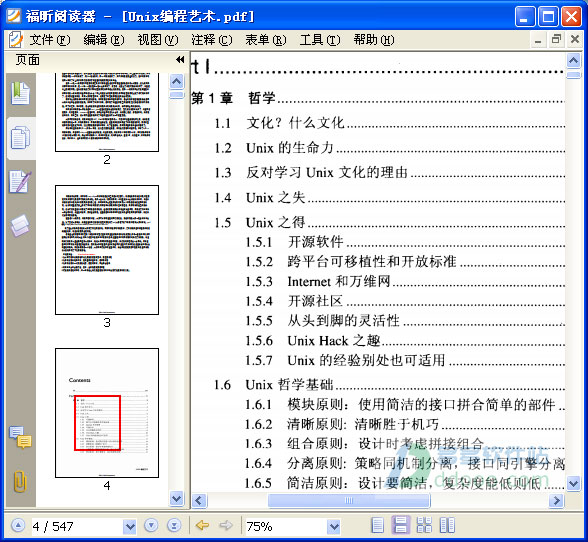588x542 pixels.
Task: Switch to single page layout
Action: [377, 525]
